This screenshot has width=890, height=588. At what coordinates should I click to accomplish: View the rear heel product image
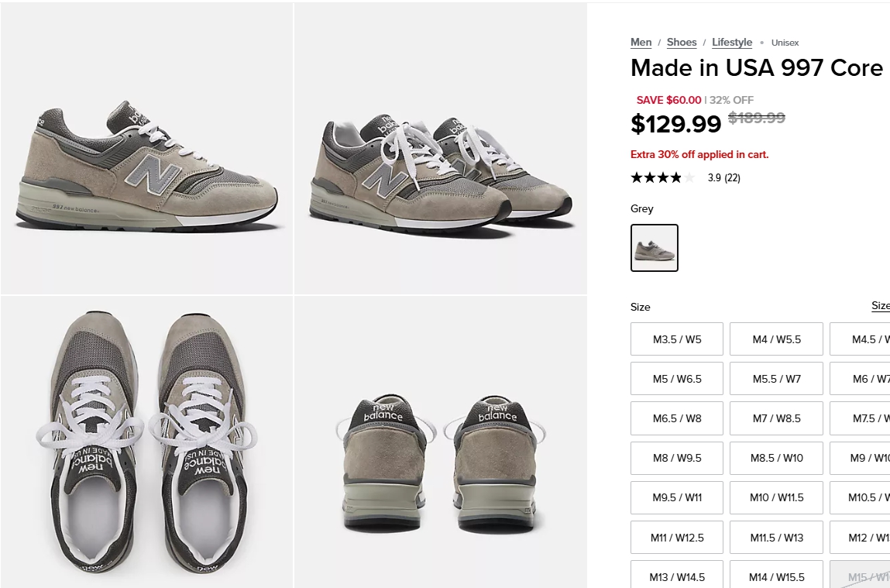point(440,442)
